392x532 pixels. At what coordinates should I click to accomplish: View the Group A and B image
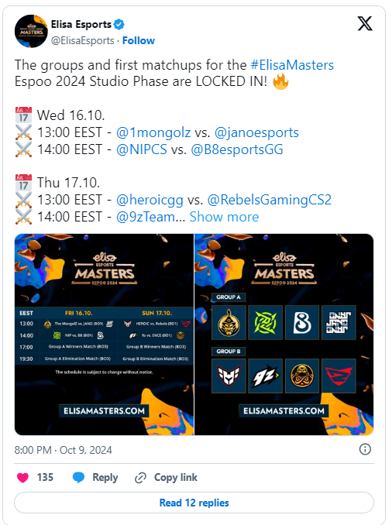[x=284, y=335]
